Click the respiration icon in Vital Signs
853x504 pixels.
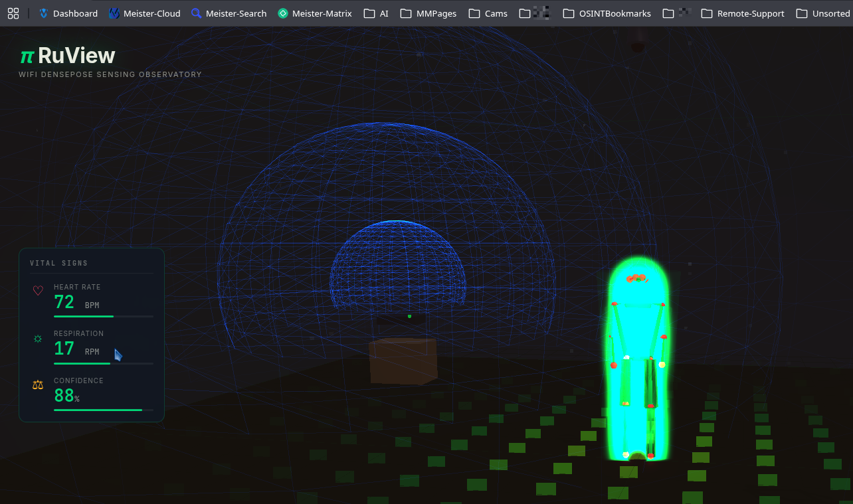point(38,339)
